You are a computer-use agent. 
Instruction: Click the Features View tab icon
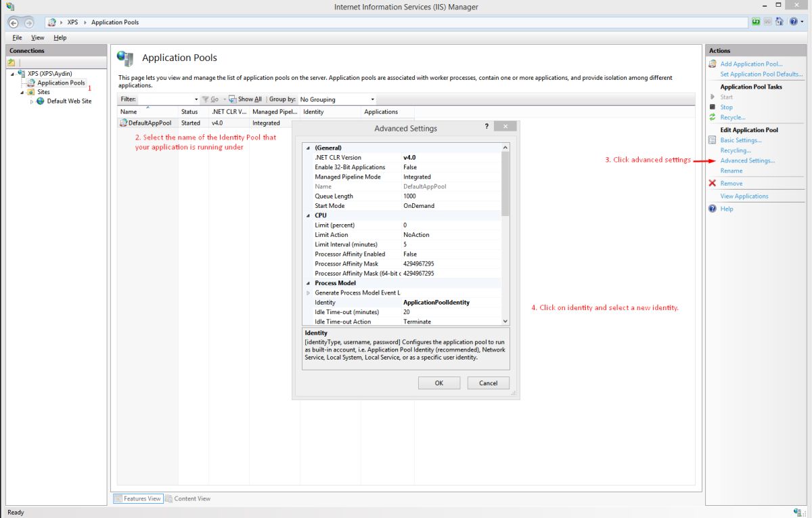(x=118, y=498)
